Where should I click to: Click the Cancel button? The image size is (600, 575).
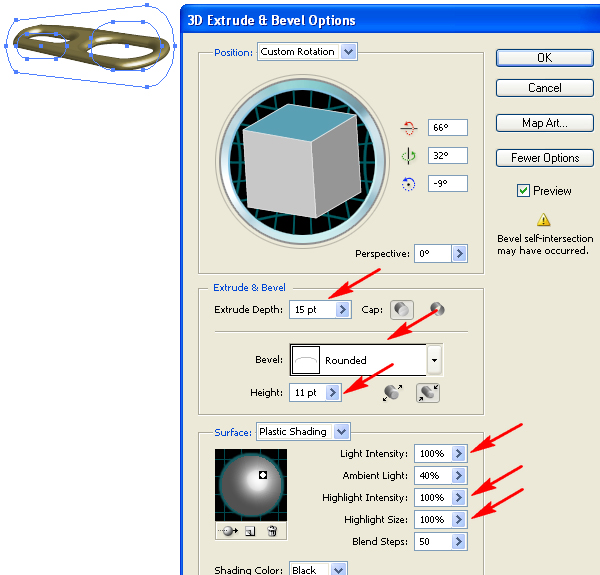click(x=545, y=88)
